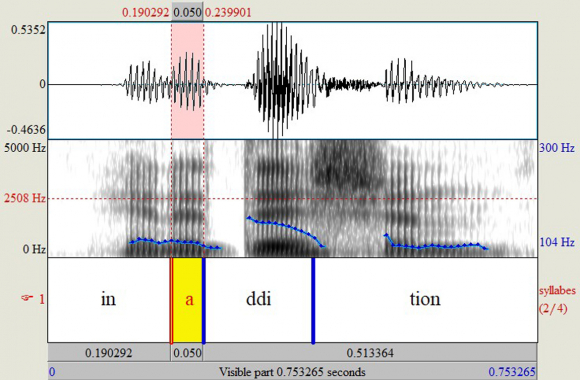Click the pink selected region in the waveform

pos(188,80)
